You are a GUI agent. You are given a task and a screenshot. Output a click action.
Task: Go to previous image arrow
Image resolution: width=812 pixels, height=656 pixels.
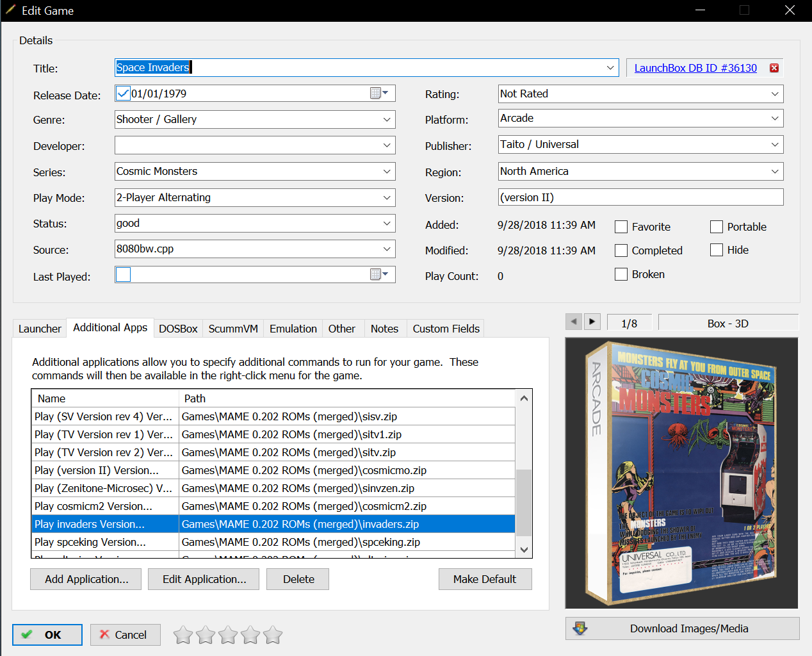pos(574,322)
